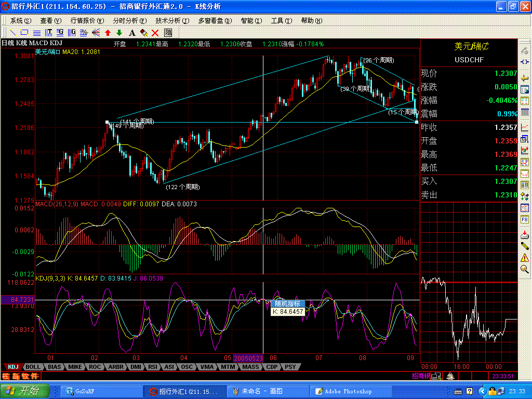Open the 工具(T) menu
The width and height of the screenshot is (532, 399).
tap(282, 21)
